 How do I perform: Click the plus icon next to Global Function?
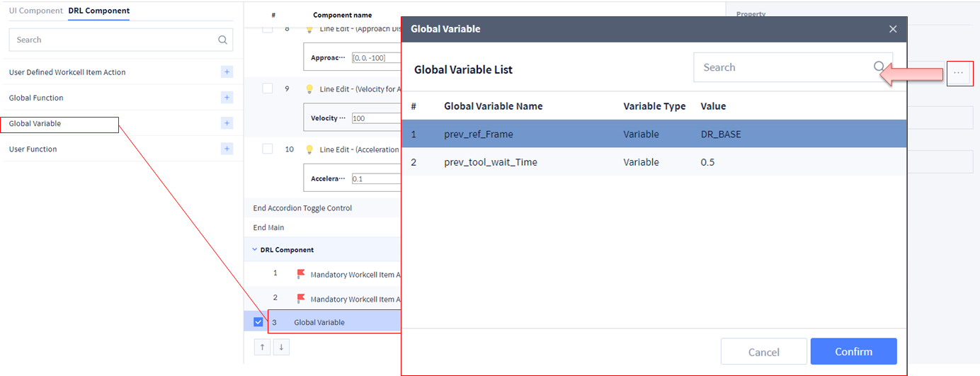coord(227,98)
